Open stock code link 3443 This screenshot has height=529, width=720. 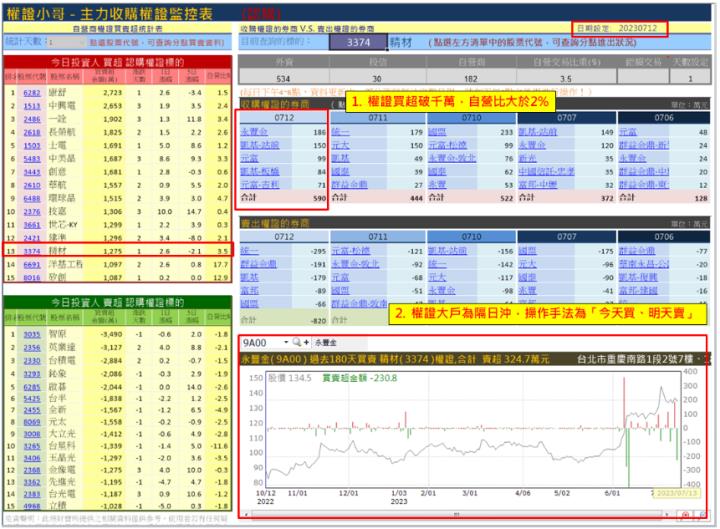pos(32,172)
